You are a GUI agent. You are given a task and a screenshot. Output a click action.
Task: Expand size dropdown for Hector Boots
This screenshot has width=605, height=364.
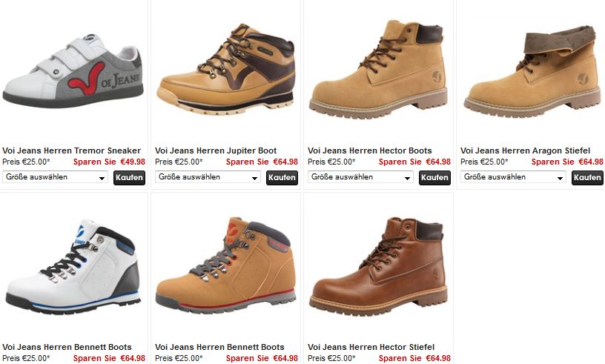pyautogui.click(x=360, y=177)
